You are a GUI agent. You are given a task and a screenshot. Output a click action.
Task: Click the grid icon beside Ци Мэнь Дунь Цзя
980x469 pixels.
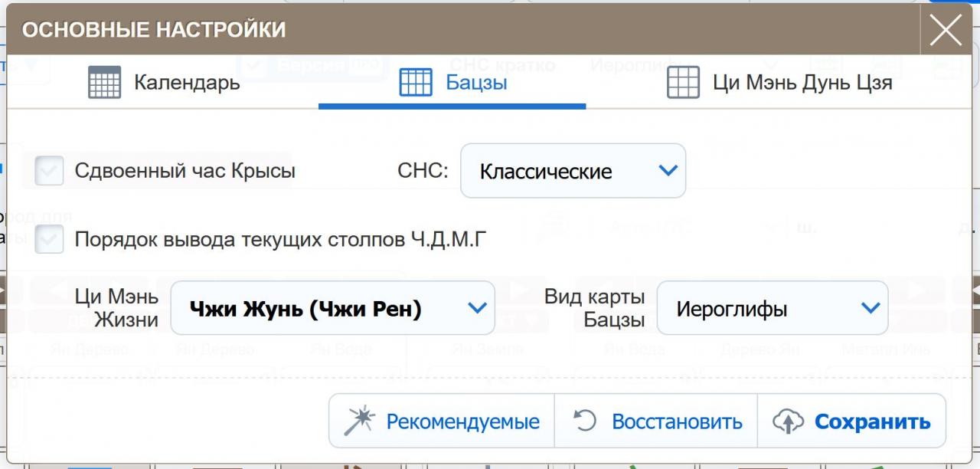click(683, 82)
